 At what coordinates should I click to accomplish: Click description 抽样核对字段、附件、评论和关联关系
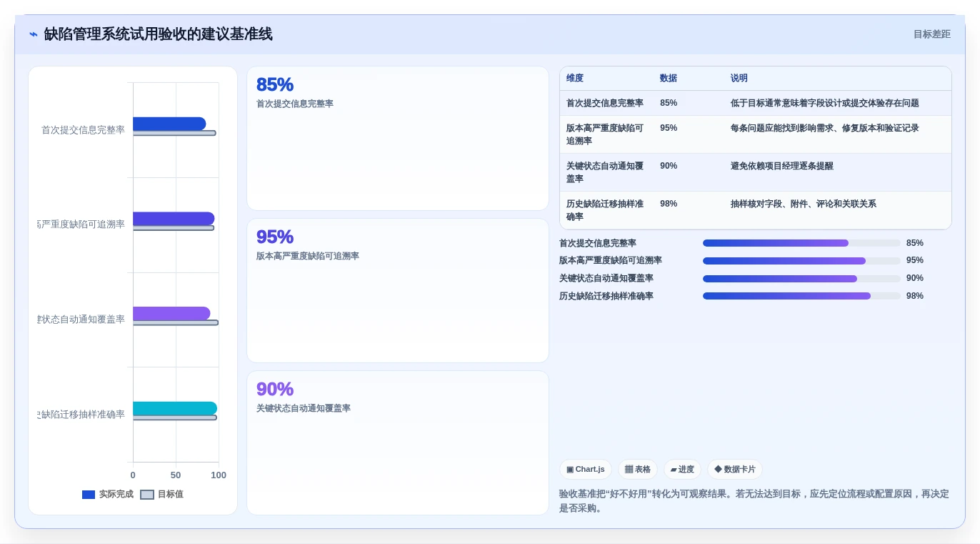tap(803, 204)
